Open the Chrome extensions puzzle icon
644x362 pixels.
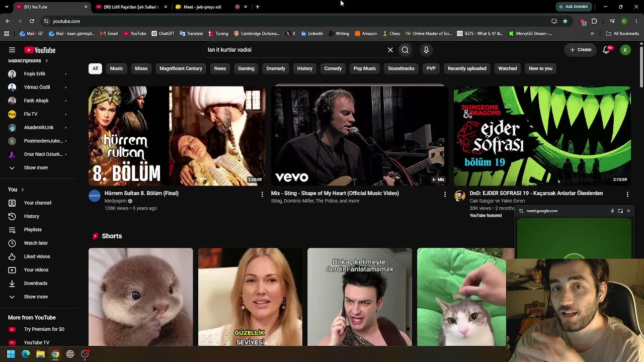[594, 21]
